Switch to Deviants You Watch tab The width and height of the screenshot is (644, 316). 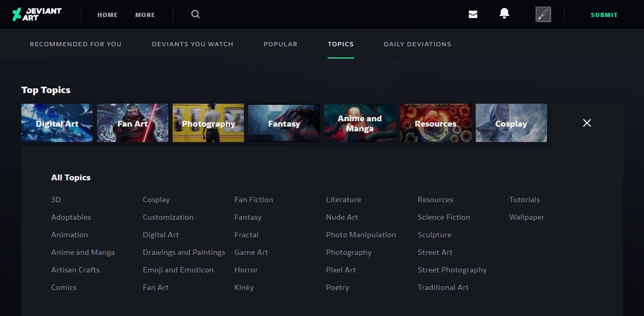192,44
